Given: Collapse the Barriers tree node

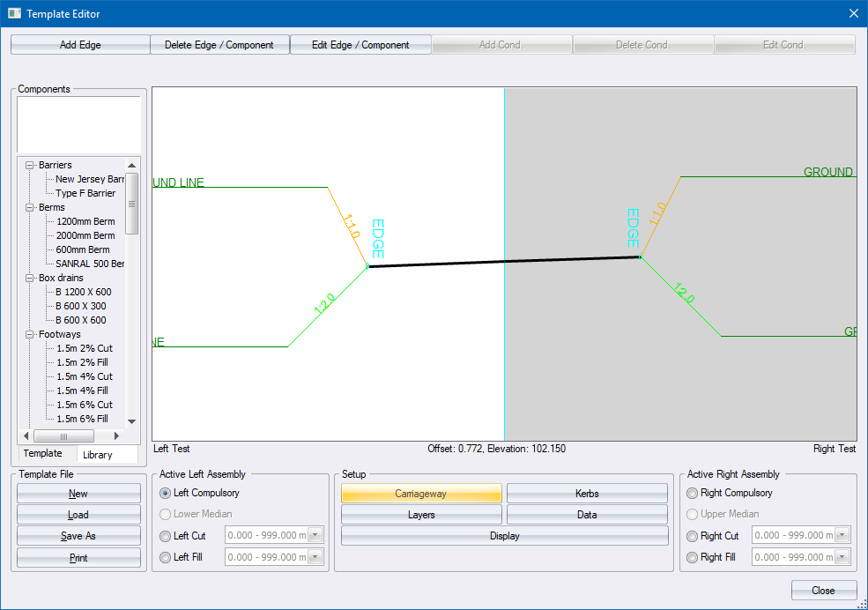Looking at the screenshot, I should [30, 165].
